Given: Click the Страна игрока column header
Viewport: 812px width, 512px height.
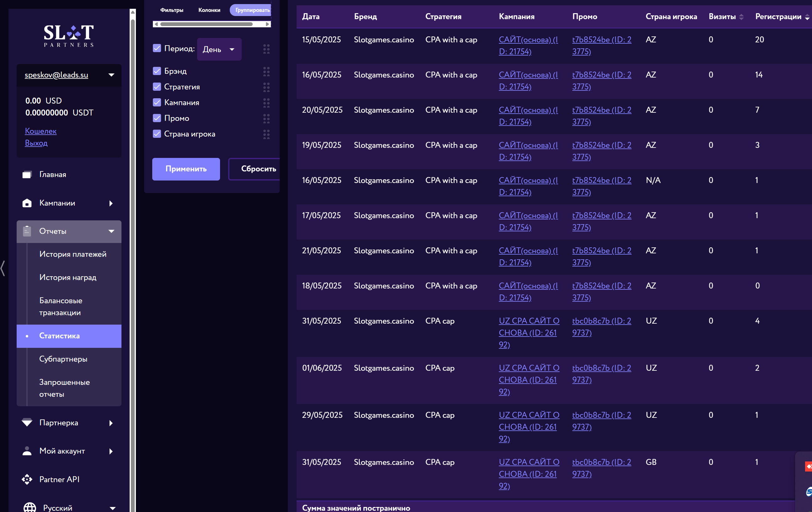Looking at the screenshot, I should [671, 17].
